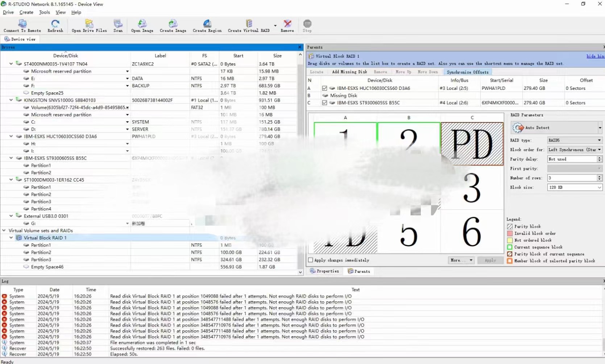Screen dimensions: 605x364
Task: Click the Add Missing Disk button
Action: [x=349, y=72]
